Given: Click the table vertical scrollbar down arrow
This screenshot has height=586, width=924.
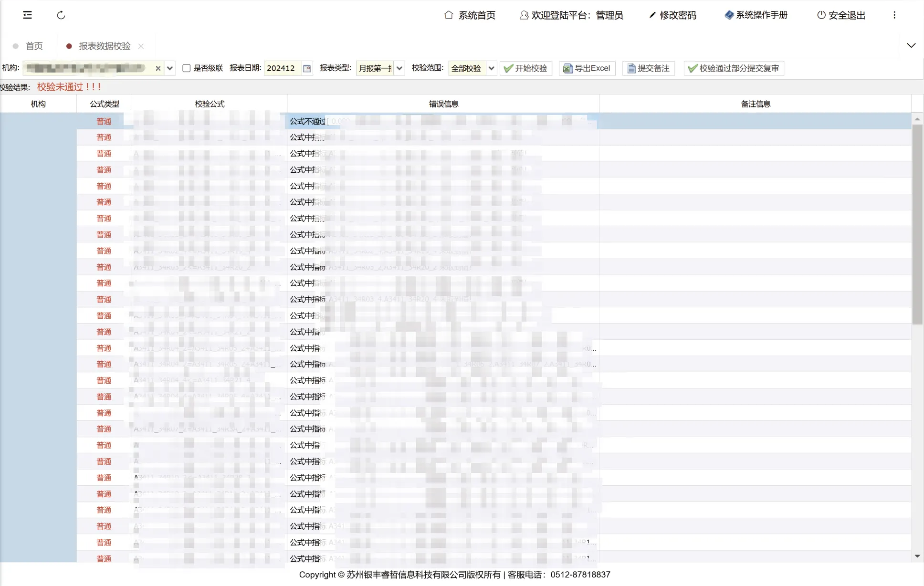Looking at the screenshot, I should pyautogui.click(x=917, y=556).
